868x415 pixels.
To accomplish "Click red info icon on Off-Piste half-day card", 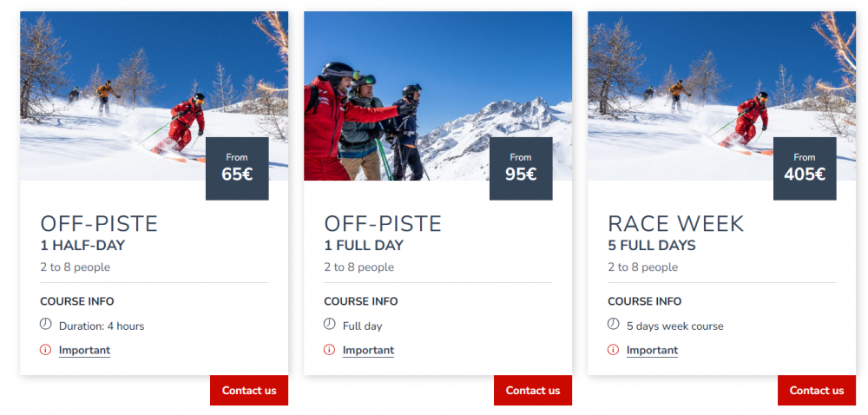I will click(x=46, y=350).
